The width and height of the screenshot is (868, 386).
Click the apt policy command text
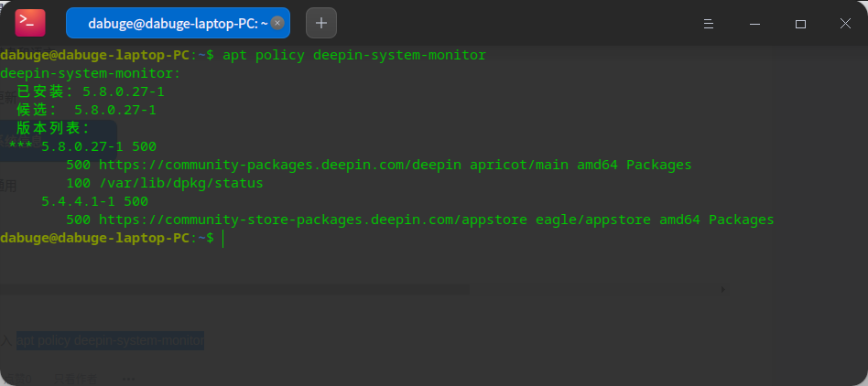[x=353, y=56]
